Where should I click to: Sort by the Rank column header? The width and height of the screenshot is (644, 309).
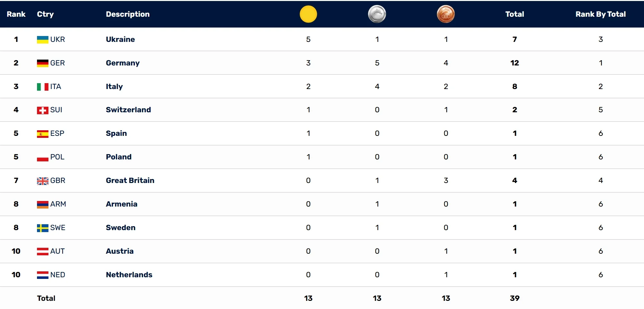click(x=16, y=14)
